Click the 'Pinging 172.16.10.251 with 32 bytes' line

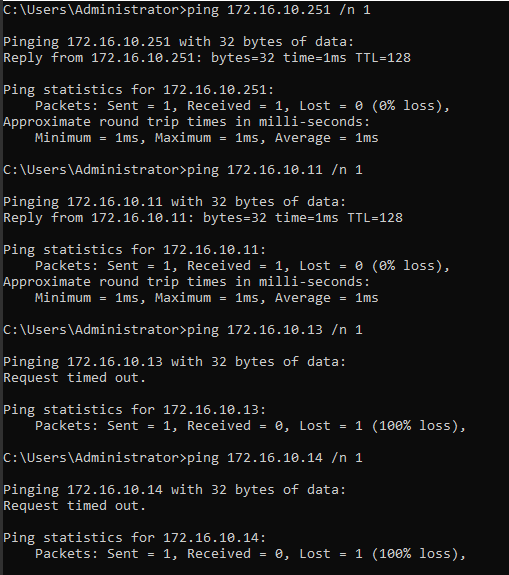179,42
